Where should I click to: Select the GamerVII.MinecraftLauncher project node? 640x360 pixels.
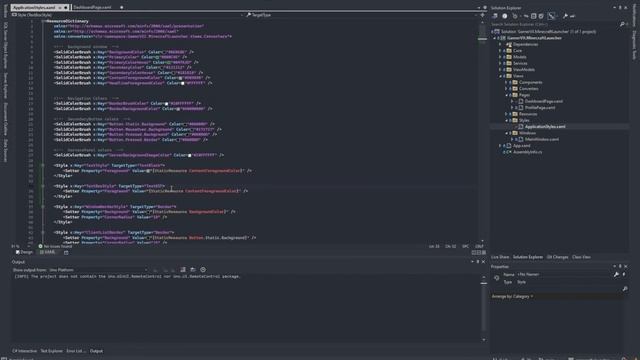click(x=534, y=38)
